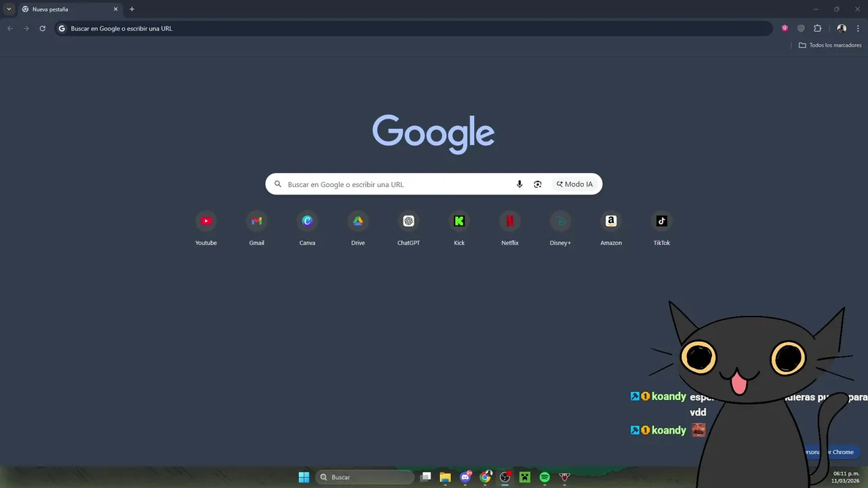
Task: Click the taskbar Buscar search box
Action: point(365,477)
